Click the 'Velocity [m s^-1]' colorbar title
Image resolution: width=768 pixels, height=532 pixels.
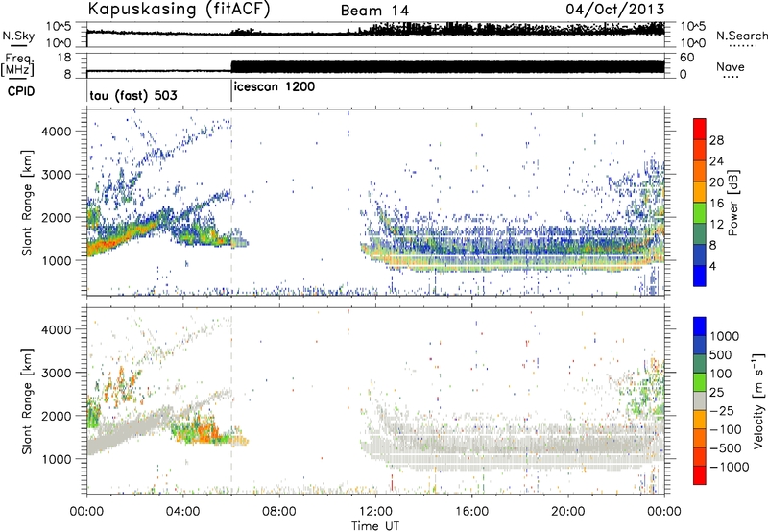coord(758,400)
